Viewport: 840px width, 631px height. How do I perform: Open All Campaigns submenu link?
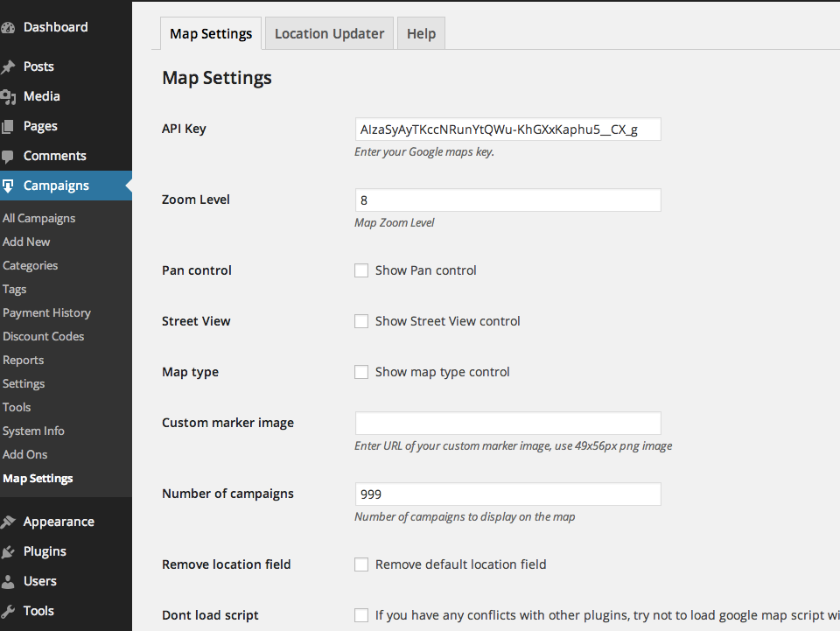tap(38, 218)
